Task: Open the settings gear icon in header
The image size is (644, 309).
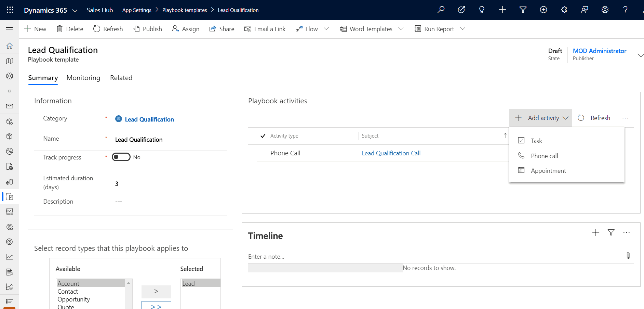Action: (605, 10)
